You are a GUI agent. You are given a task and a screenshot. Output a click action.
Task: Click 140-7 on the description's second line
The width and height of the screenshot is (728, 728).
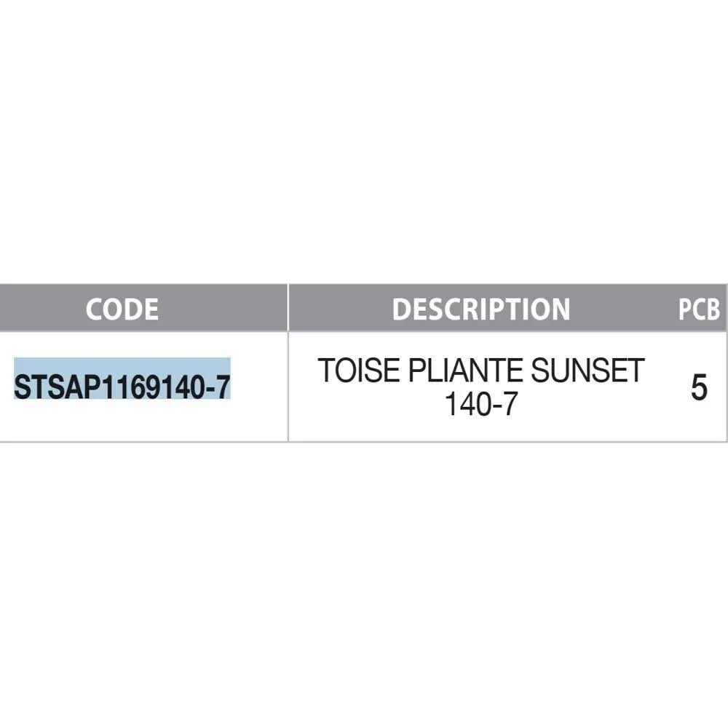pyautogui.click(x=480, y=405)
